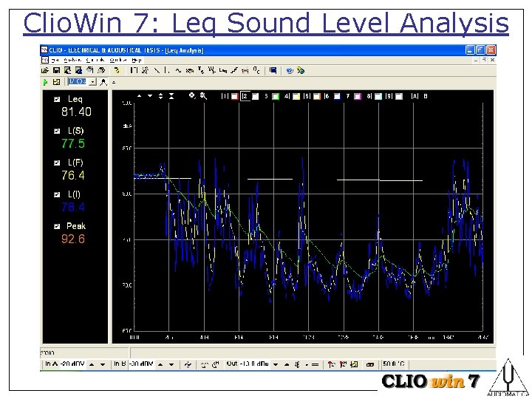The image size is (532, 399).
Task: Open file using the folder toolbar icon
Action: 45,71
